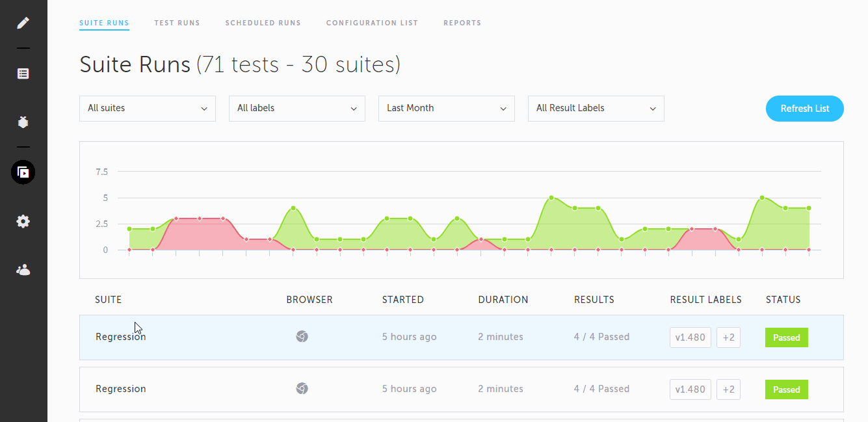Click +2 labels badge in second Regression row
Image resolution: width=868 pixels, height=422 pixels.
pyautogui.click(x=728, y=389)
